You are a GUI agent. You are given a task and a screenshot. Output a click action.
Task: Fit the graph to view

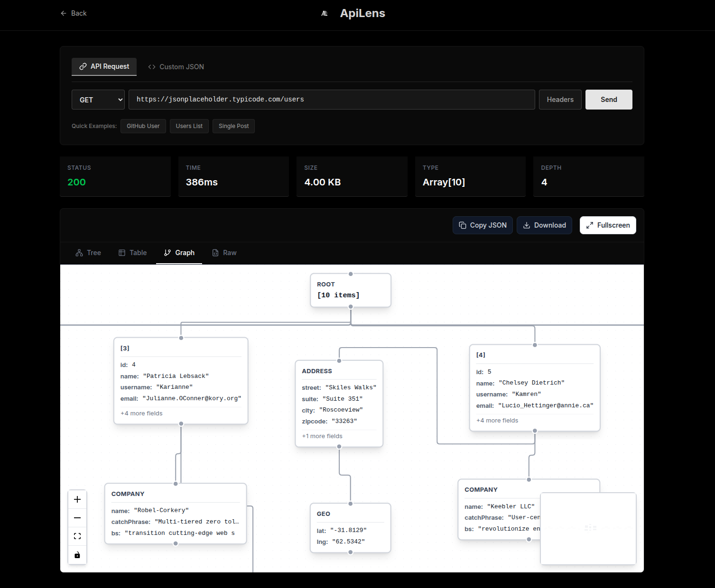coord(77,536)
